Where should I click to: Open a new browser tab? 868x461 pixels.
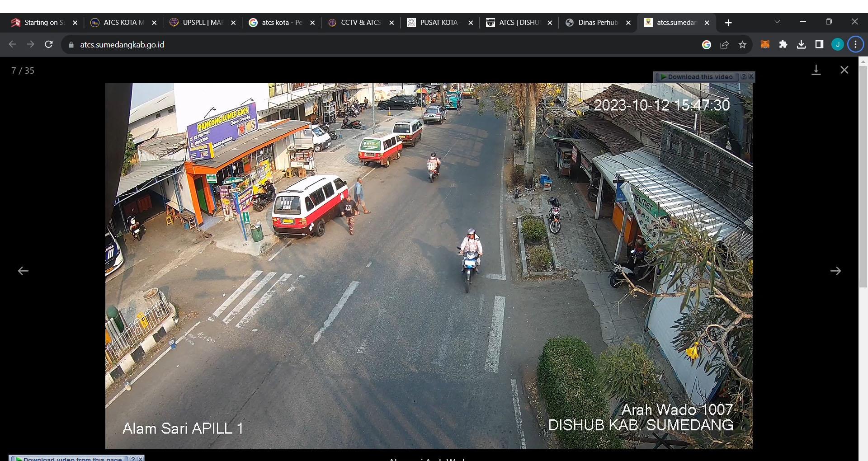(728, 23)
